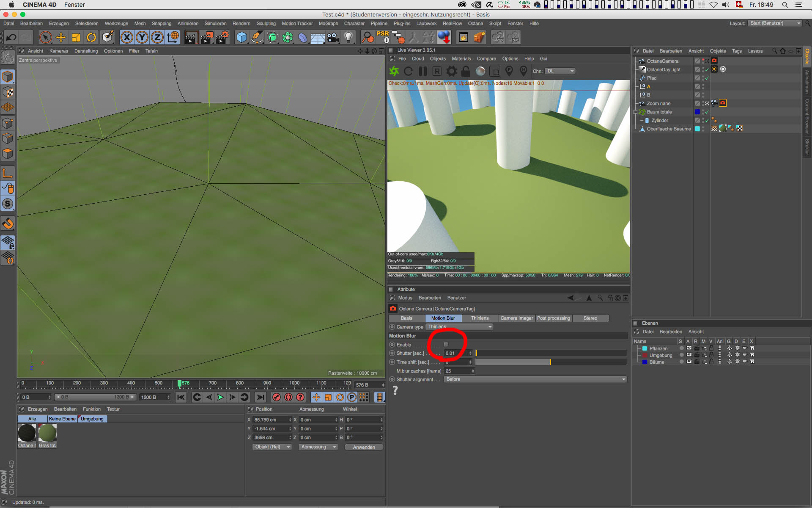This screenshot has height=508, width=812.
Task: Select the Rotate tool icon
Action: point(91,38)
